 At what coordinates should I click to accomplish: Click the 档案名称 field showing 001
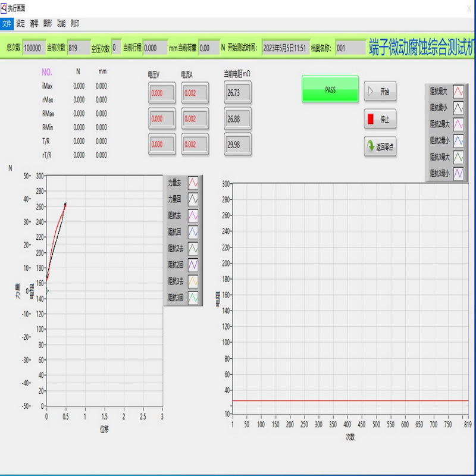click(x=350, y=48)
